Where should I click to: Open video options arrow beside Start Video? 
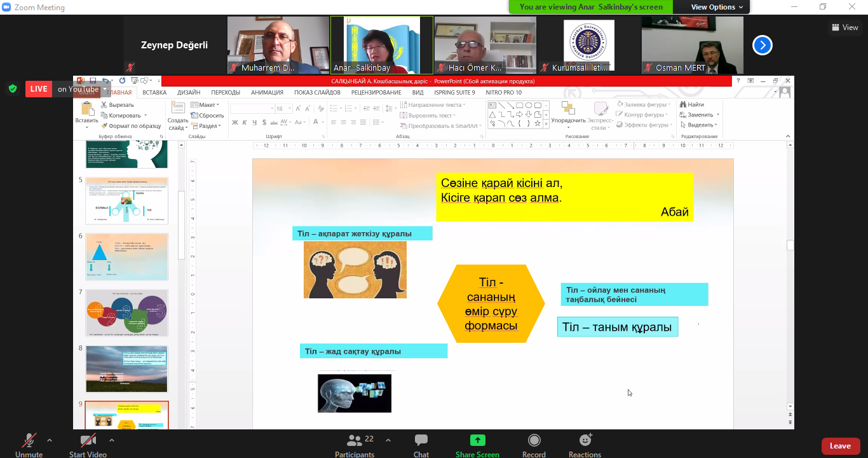[x=112, y=440]
